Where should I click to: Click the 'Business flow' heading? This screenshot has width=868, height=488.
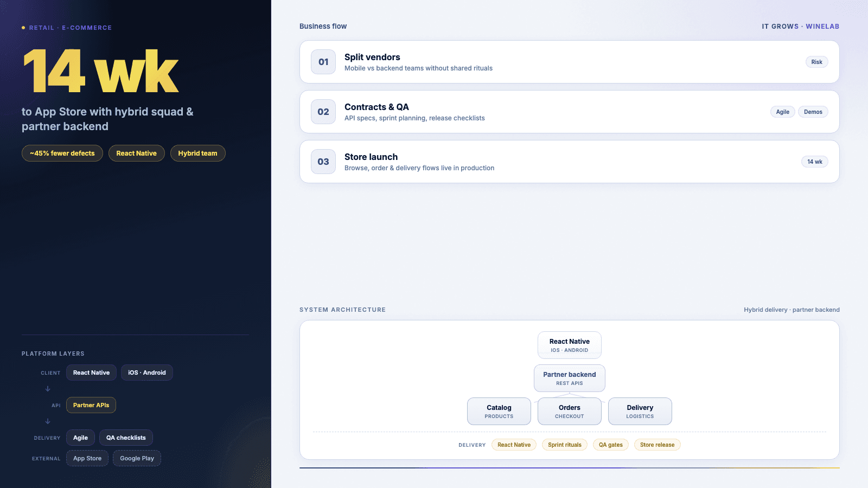click(x=323, y=26)
